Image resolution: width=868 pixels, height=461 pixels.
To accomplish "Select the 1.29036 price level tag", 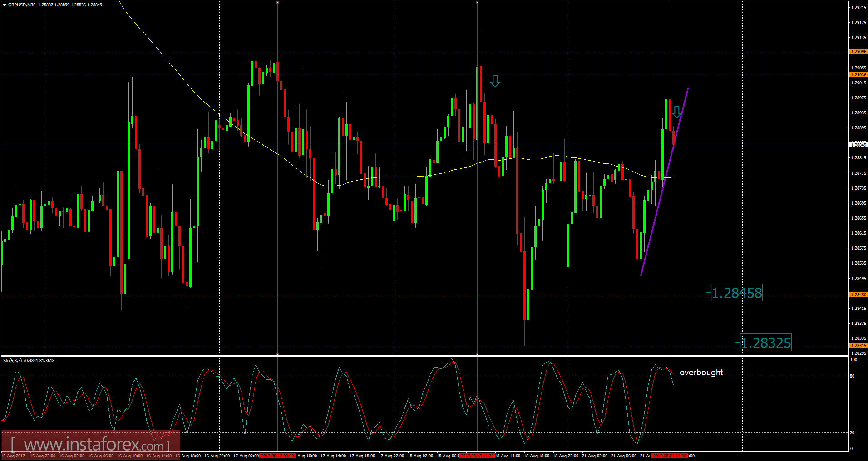I will coord(859,74).
